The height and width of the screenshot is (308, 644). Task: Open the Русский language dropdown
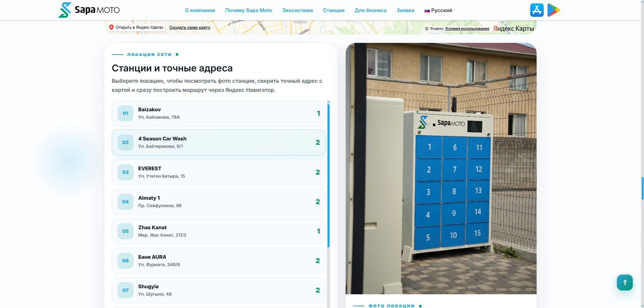pyautogui.click(x=440, y=10)
